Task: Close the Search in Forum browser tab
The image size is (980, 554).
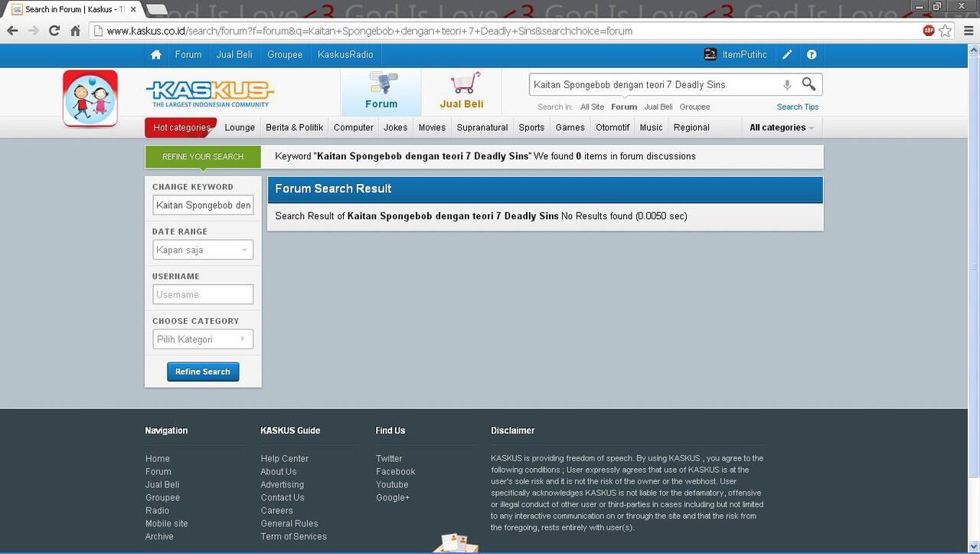Action: [x=133, y=9]
